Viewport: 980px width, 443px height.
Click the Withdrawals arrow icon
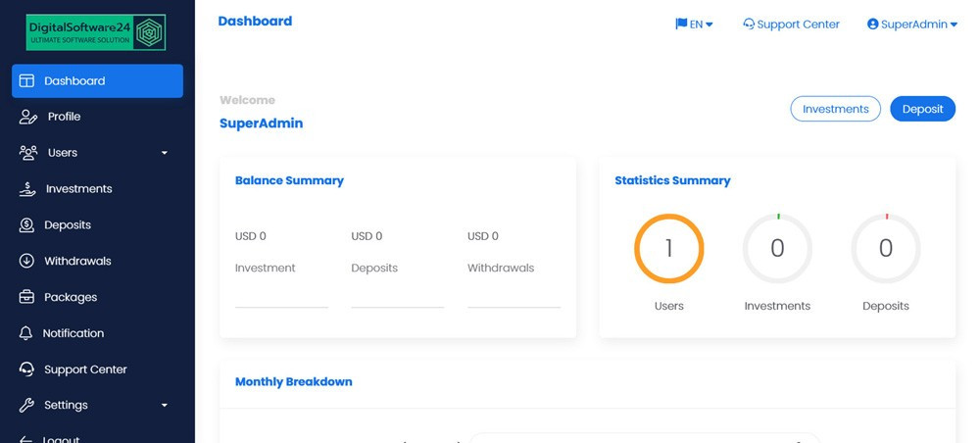pyautogui.click(x=26, y=262)
